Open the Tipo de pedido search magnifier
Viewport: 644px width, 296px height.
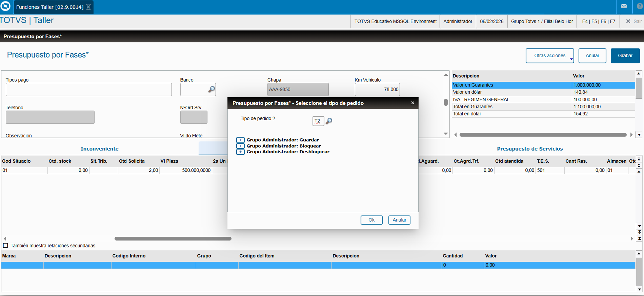329,121
